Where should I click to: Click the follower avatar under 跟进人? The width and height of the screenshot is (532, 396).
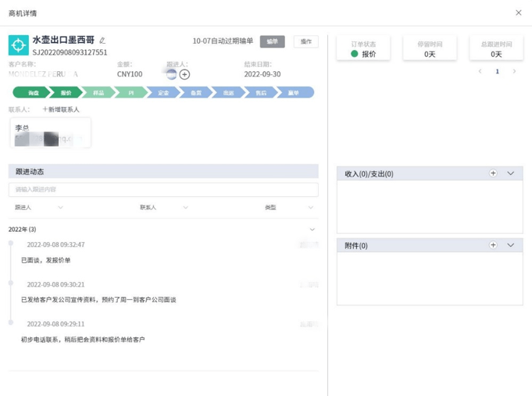point(170,74)
